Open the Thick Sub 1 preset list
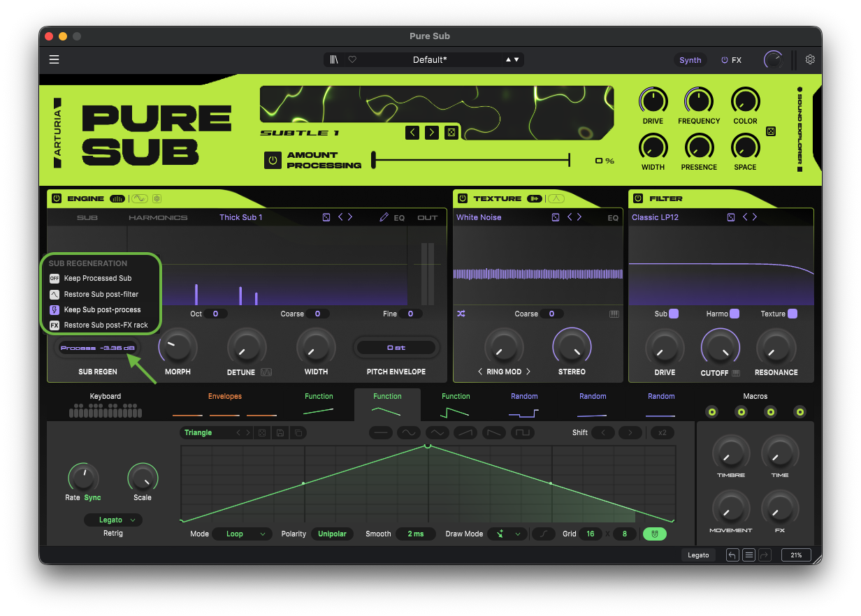The height and width of the screenshot is (616, 861). click(241, 217)
